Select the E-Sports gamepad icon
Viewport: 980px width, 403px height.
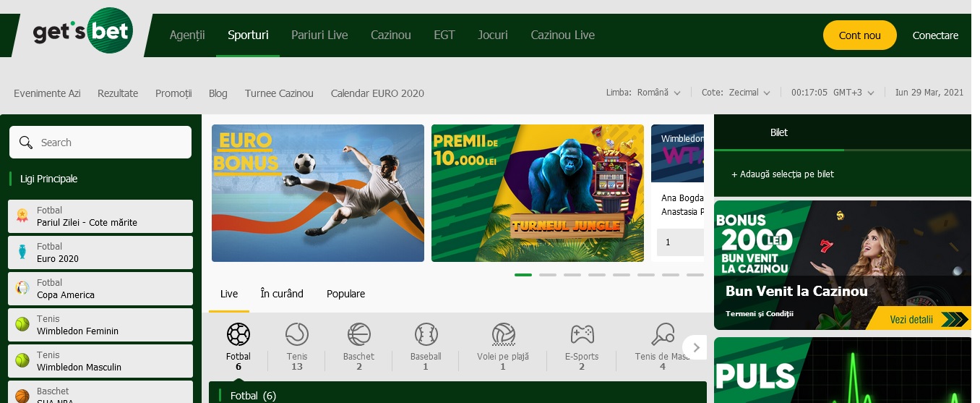point(582,334)
